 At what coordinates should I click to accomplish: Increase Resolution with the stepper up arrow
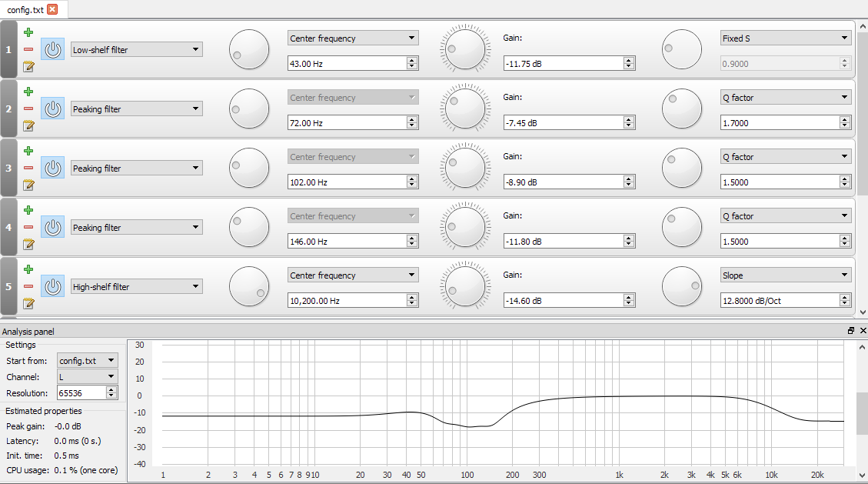[x=111, y=389]
